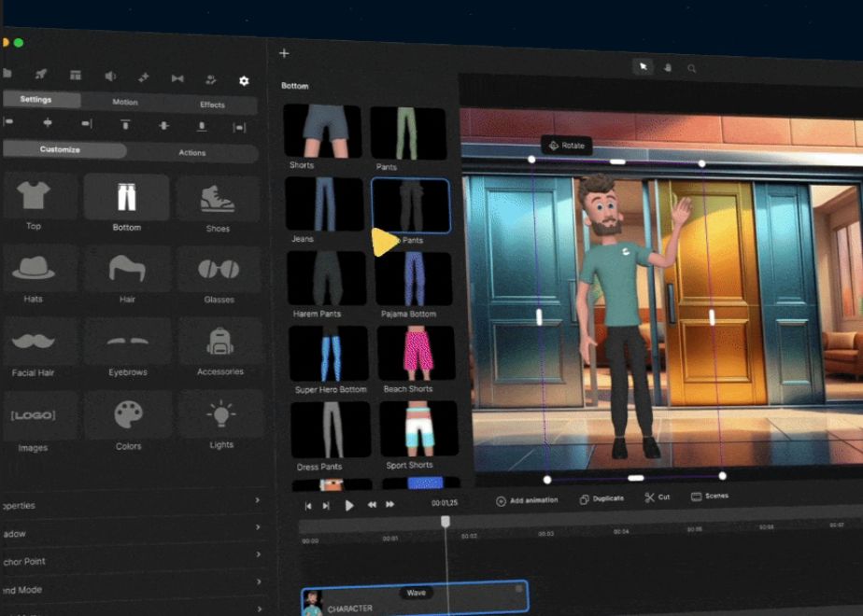Switch to the Effects tab
Screen dimensions: 863x616
212,105
